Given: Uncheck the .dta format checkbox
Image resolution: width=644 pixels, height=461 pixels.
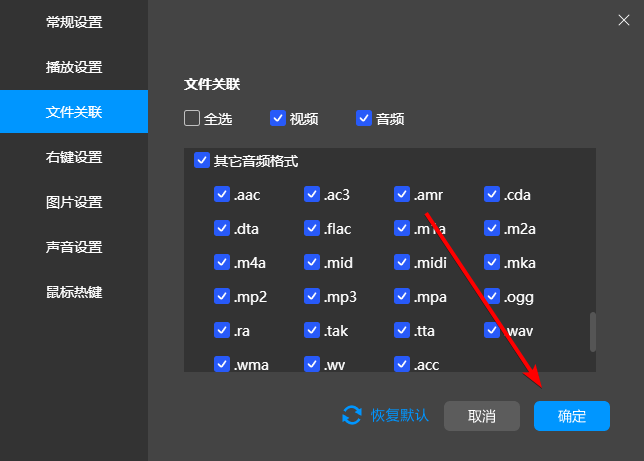Looking at the screenshot, I should pyautogui.click(x=222, y=228).
